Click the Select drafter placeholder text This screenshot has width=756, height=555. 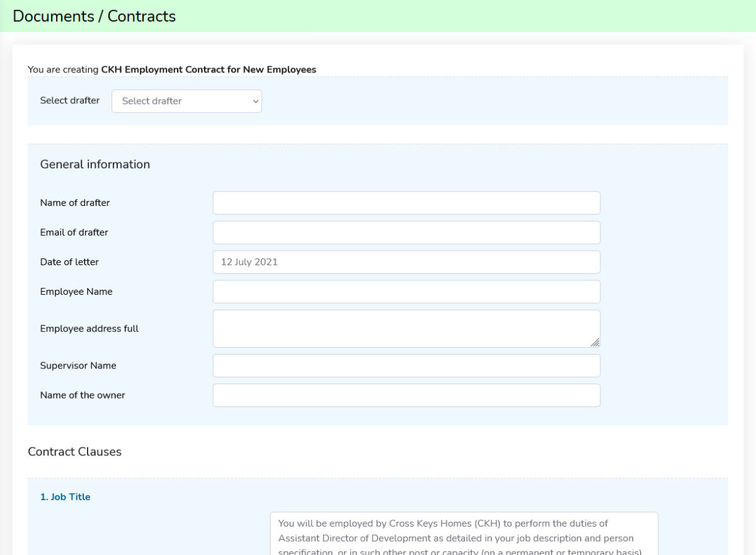click(x=151, y=101)
